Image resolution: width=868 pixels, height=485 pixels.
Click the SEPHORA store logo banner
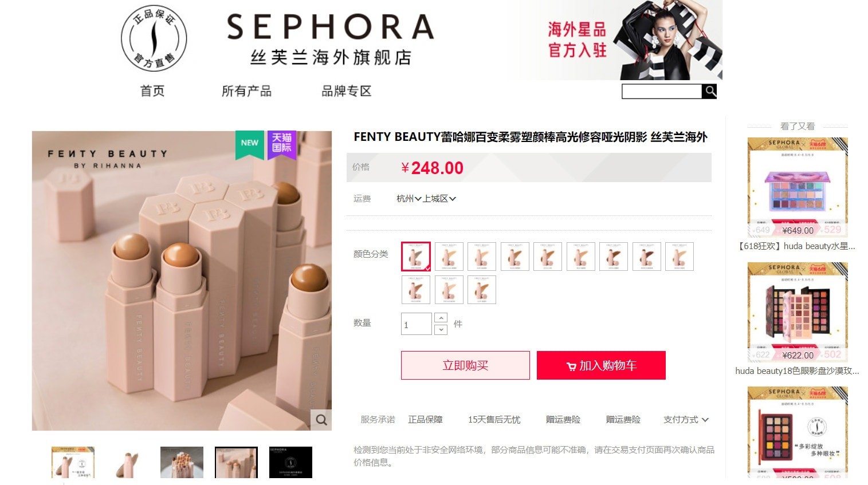coord(331,40)
